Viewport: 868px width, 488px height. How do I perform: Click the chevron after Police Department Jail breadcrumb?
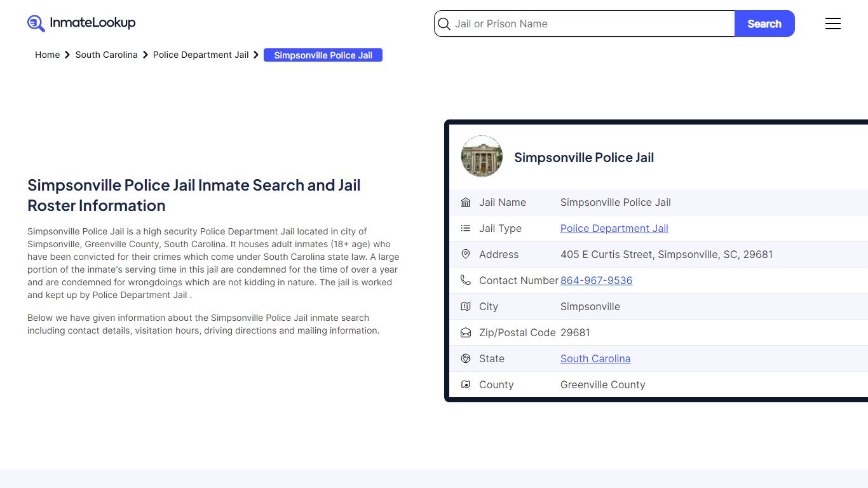pos(256,55)
